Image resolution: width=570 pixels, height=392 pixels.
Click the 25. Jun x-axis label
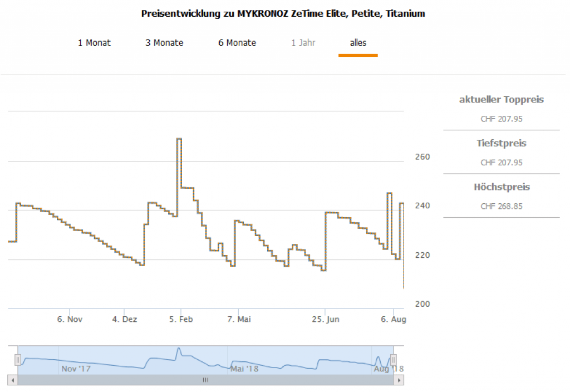tap(325, 319)
